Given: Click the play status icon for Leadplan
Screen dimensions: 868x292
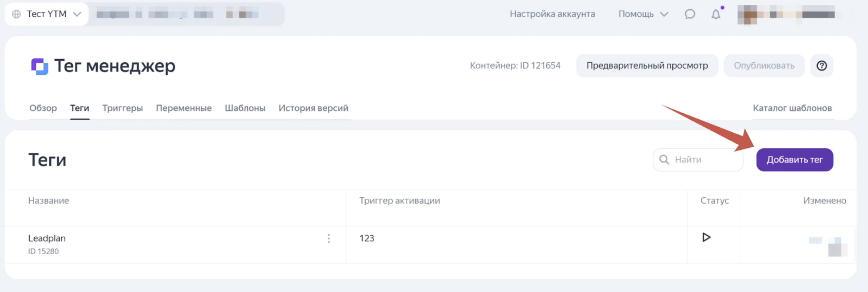Looking at the screenshot, I should tap(706, 237).
